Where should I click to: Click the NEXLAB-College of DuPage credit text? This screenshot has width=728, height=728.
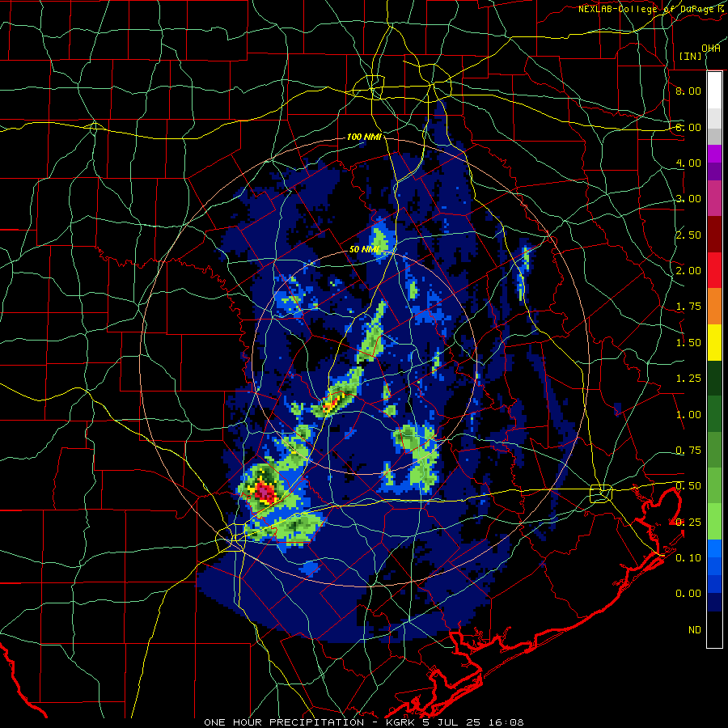tap(653, 9)
